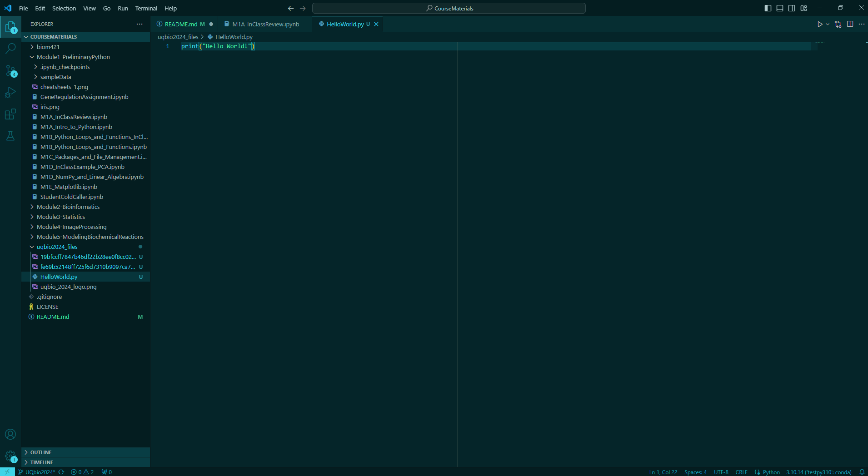868x476 pixels.
Task: Open the Testing flask icon
Action: point(10,136)
